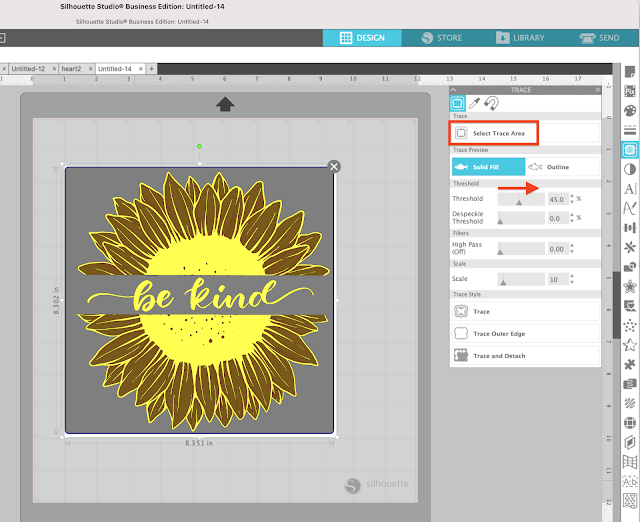Click the Silhouette swirl icon next to STORE

tap(427, 38)
